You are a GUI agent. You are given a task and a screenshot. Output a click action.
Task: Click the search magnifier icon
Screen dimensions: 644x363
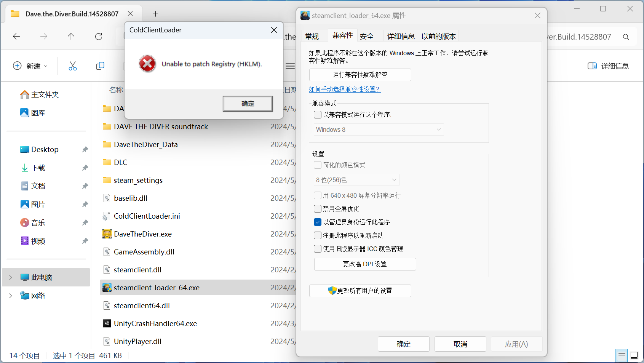tap(626, 37)
